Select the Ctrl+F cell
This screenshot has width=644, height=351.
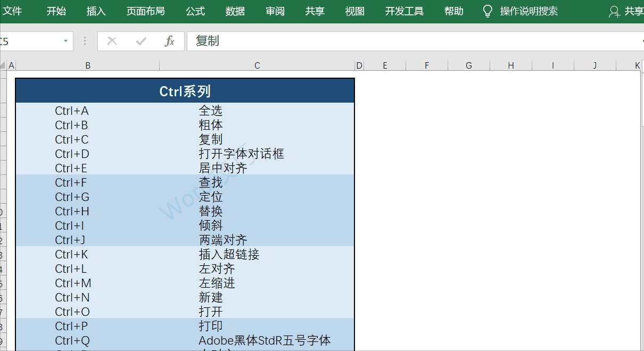tap(88, 182)
